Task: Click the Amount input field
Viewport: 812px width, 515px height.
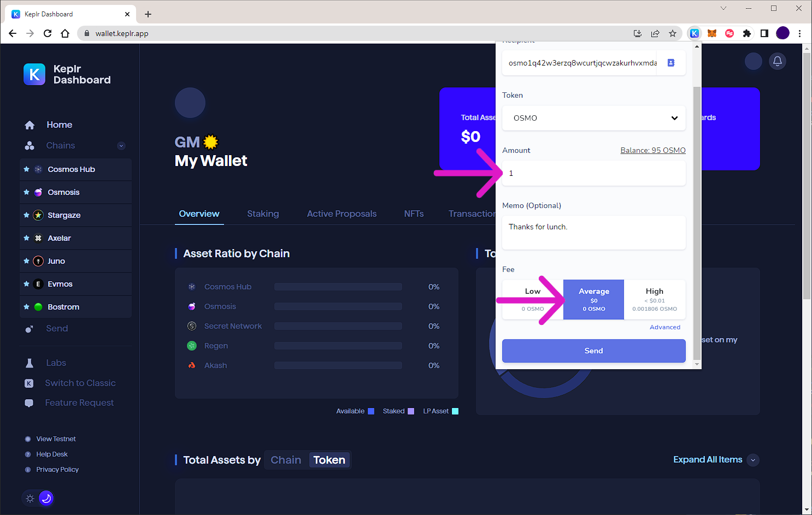Action: tap(594, 173)
